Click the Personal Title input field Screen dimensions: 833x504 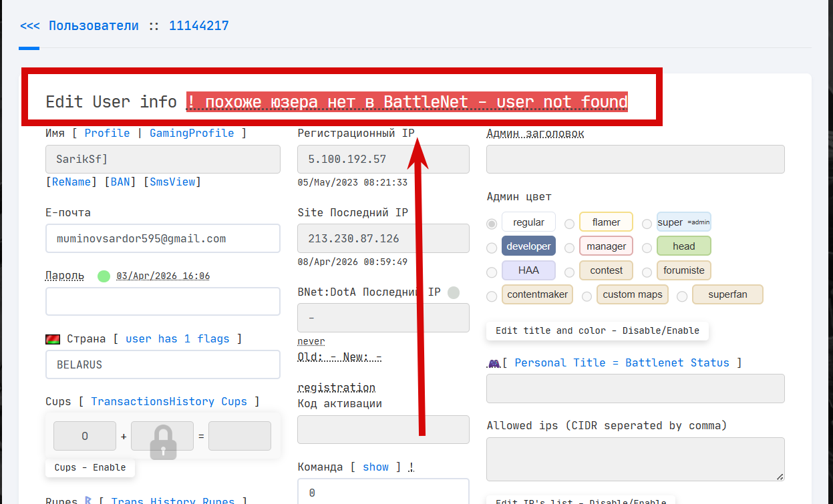tap(635, 389)
